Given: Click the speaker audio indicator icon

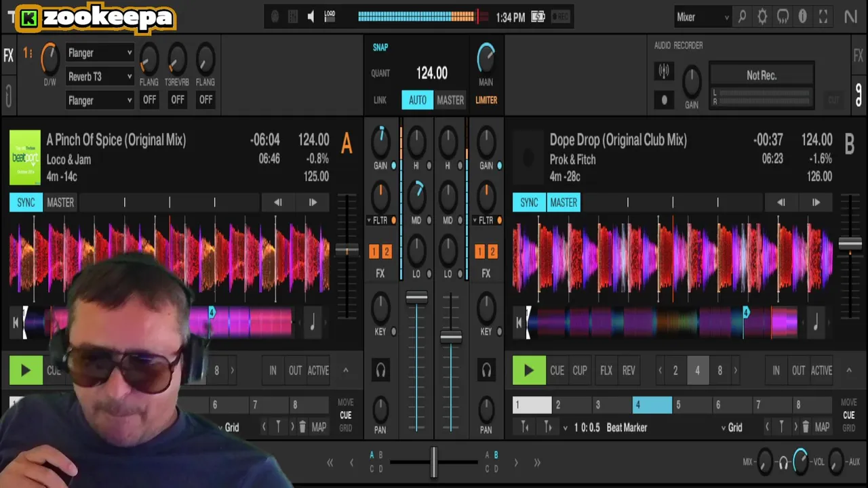Looking at the screenshot, I should (x=311, y=17).
